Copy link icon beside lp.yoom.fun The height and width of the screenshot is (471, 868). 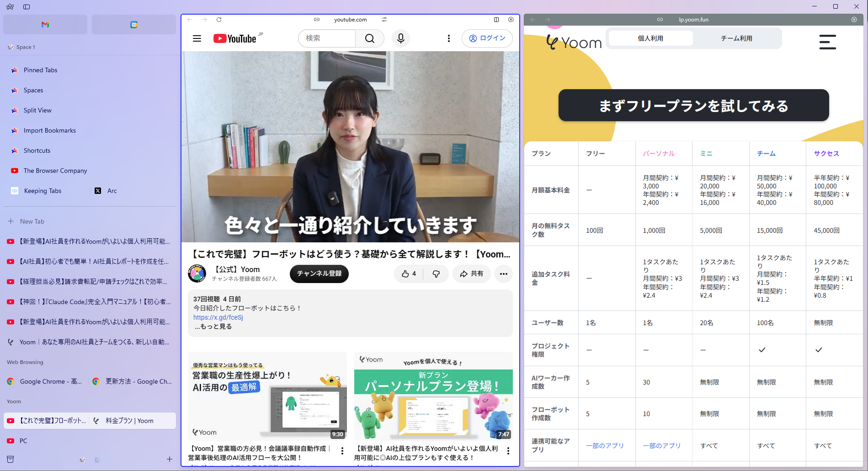pyautogui.click(x=660, y=20)
